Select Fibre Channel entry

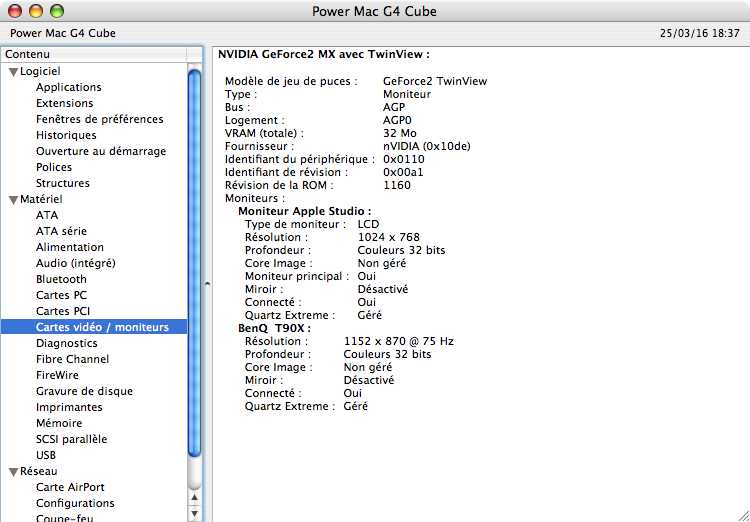[72, 359]
